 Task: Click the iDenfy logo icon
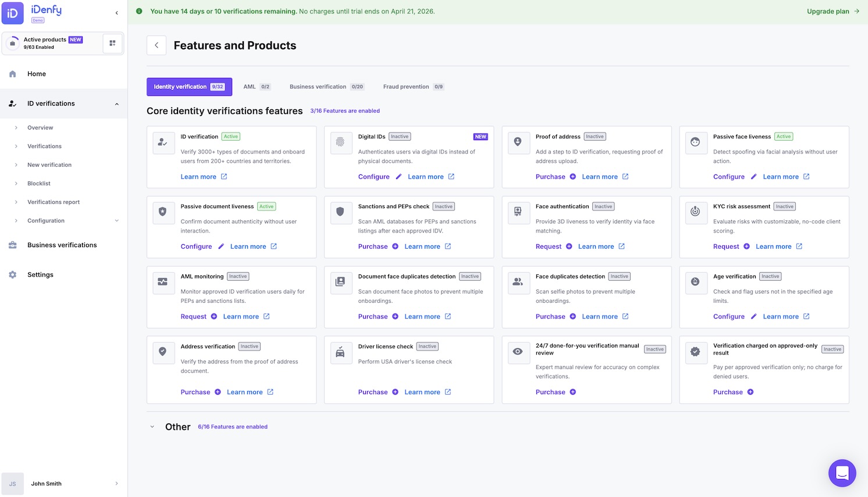(13, 13)
